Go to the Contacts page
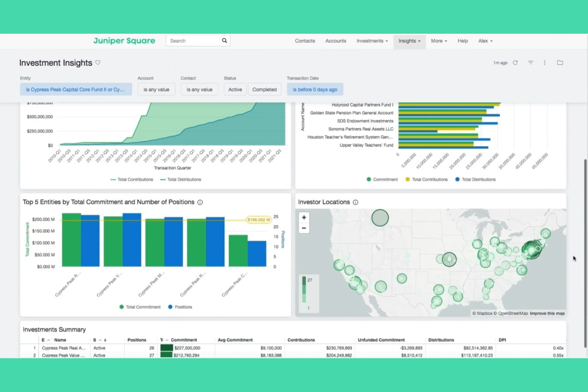The image size is (588, 392). tap(305, 41)
